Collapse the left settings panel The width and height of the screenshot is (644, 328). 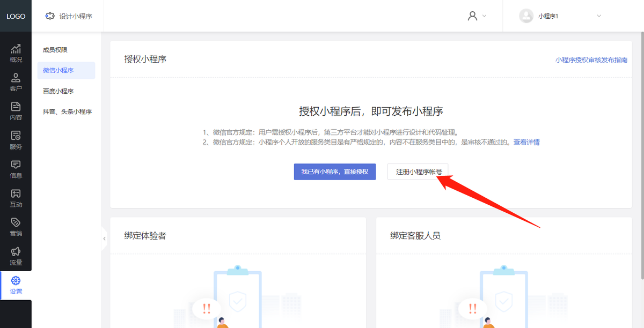[x=104, y=239]
